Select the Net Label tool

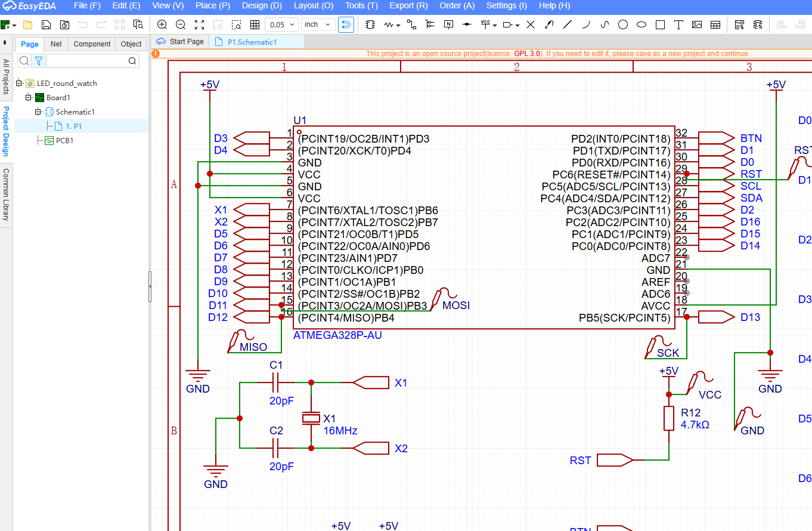[448, 24]
